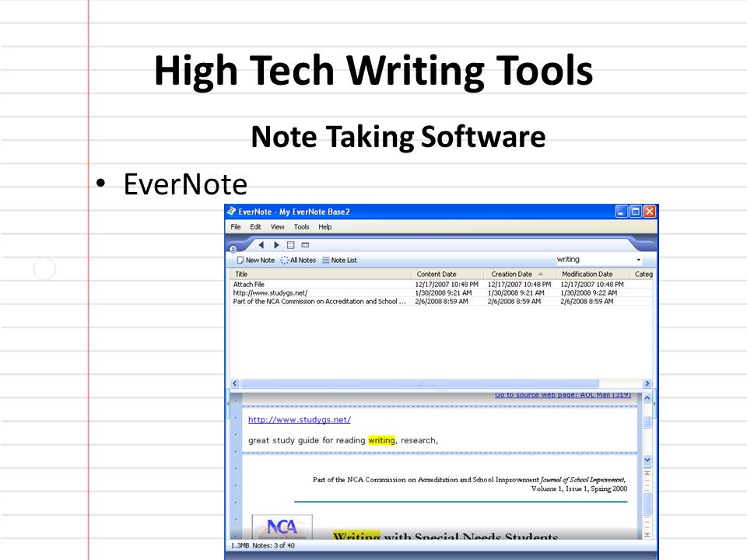
Task: Click the sort arrow on Creation Date header
Action: tap(541, 274)
